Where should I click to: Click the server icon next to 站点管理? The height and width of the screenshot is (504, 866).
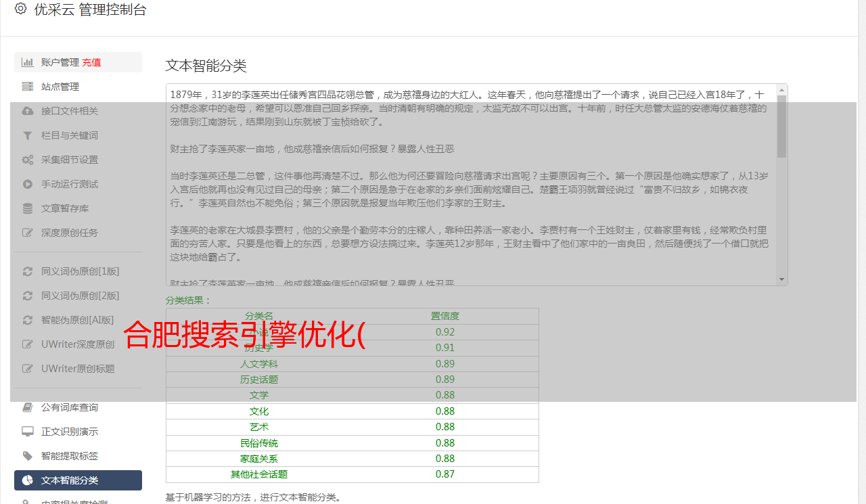pyautogui.click(x=28, y=87)
